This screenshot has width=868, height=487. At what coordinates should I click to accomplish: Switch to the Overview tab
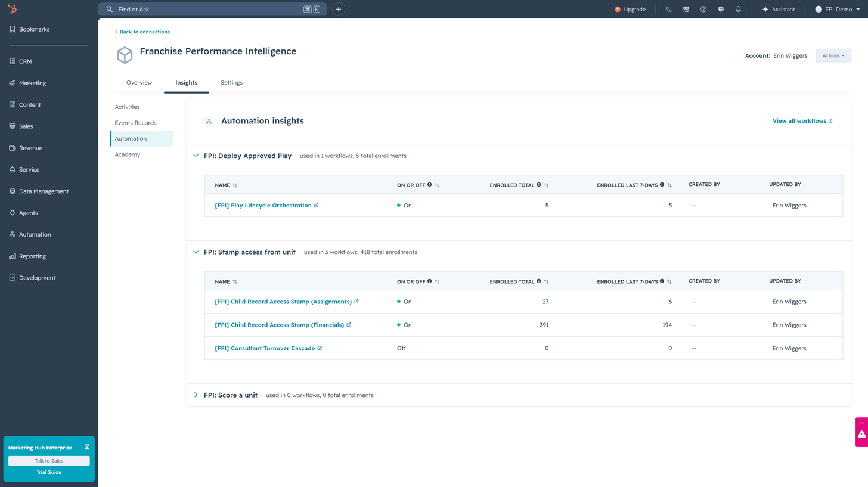(139, 83)
